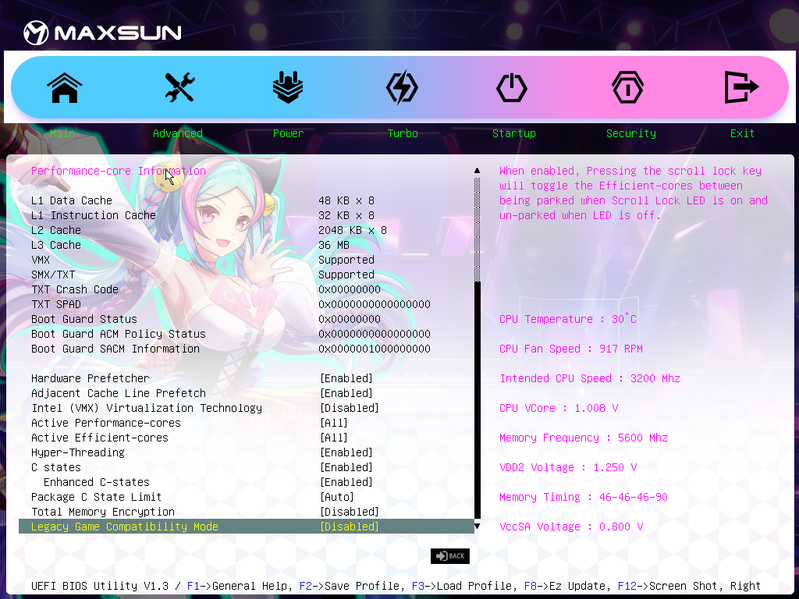The height and width of the screenshot is (599, 799).
Task: Switch to the Main tab label
Action: click(62, 133)
